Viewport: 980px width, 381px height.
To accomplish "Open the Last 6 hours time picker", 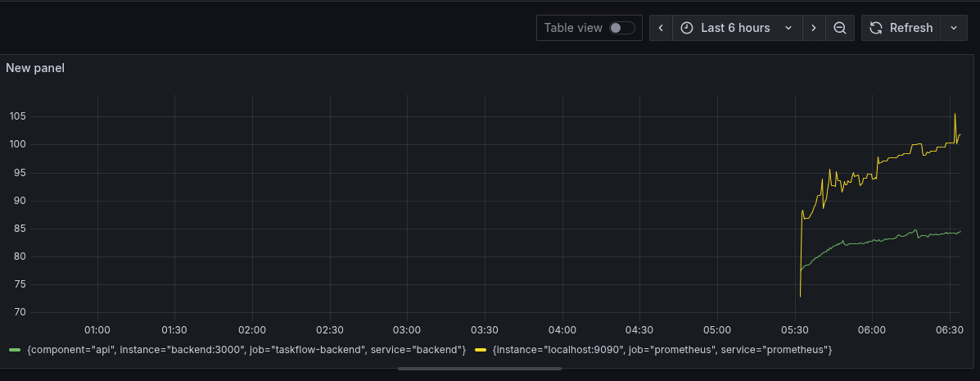I will (x=737, y=28).
